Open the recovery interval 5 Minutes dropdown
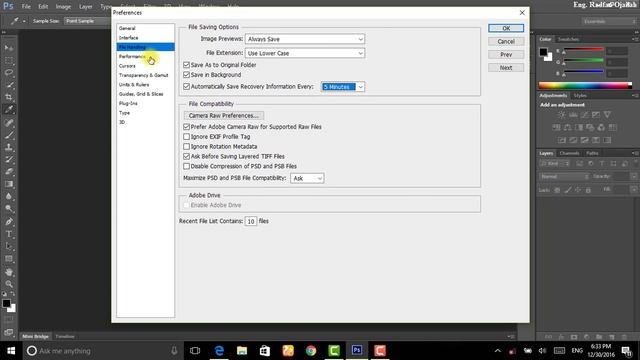640x360 pixels. click(x=343, y=87)
